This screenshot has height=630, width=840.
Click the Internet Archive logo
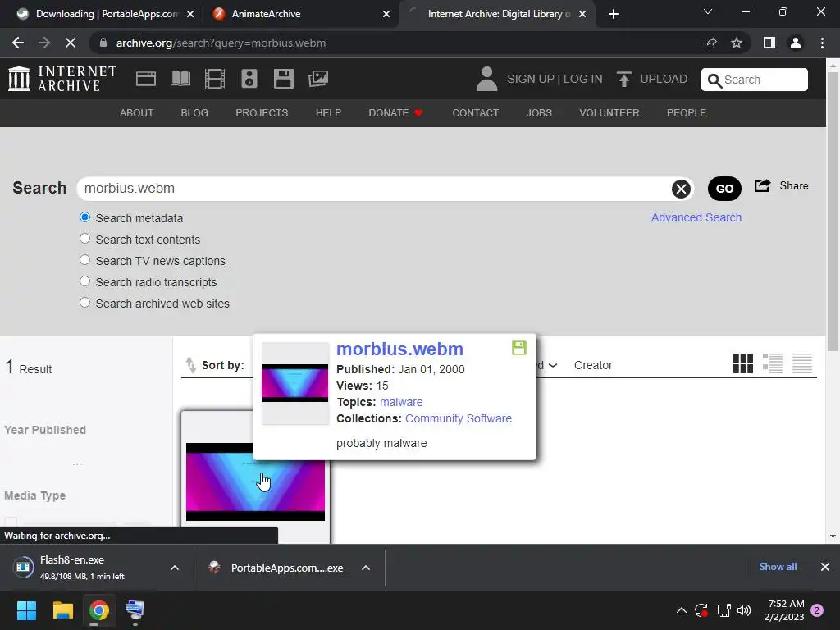pos(62,79)
